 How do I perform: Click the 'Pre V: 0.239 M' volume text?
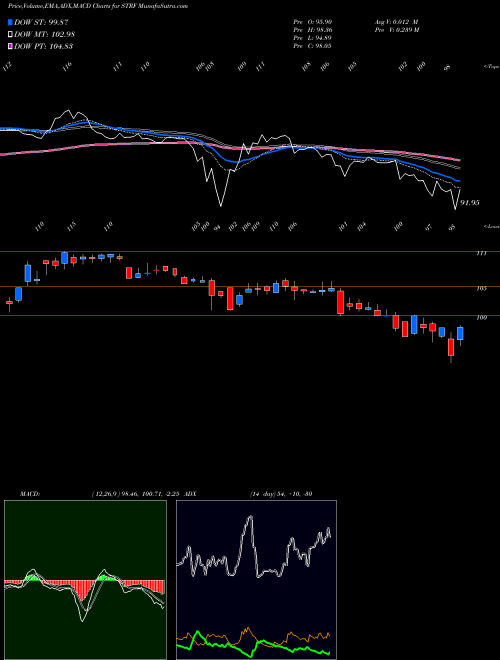[x=396, y=30]
